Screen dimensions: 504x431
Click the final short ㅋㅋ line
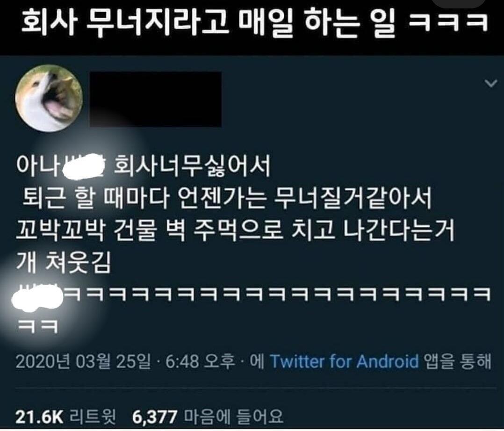[x=37, y=326]
